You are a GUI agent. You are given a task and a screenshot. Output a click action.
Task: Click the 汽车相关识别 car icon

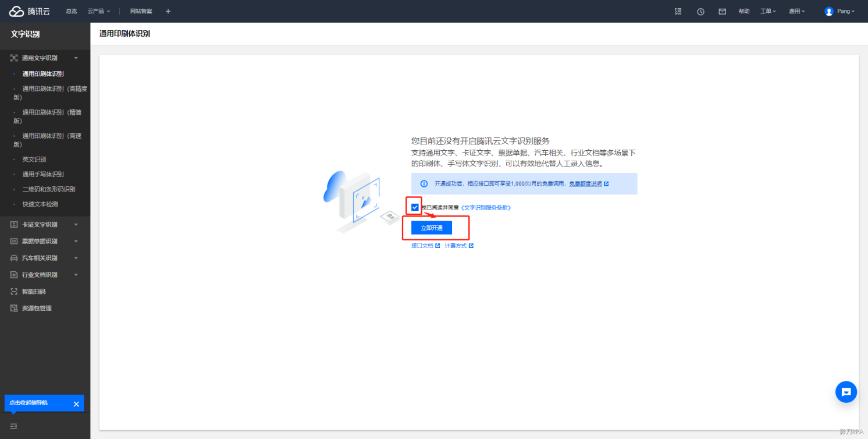click(x=14, y=258)
